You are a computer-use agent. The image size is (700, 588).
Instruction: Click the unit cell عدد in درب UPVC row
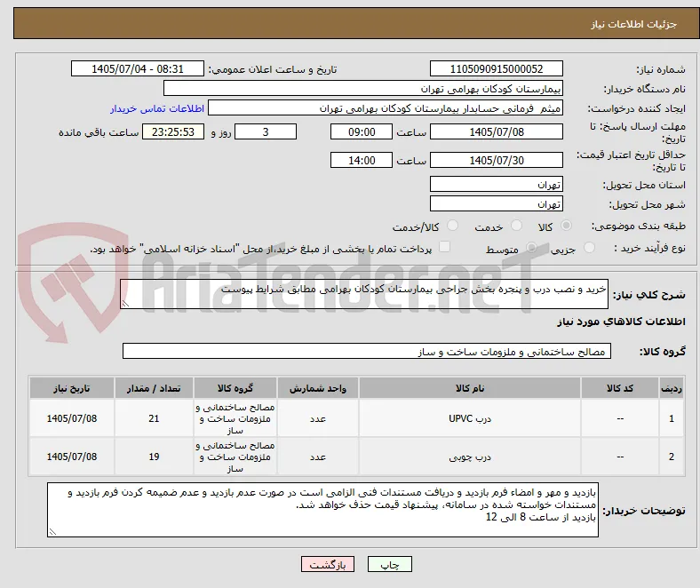318,418
